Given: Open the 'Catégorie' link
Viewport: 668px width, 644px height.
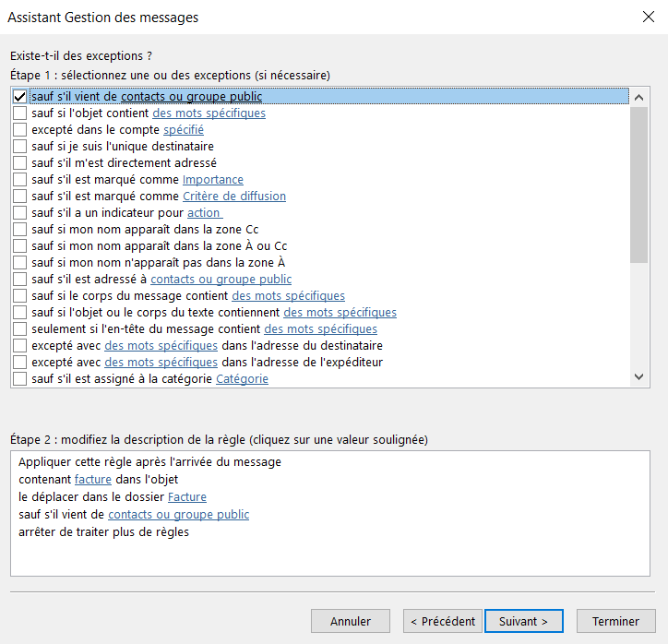Looking at the screenshot, I should (x=242, y=379).
